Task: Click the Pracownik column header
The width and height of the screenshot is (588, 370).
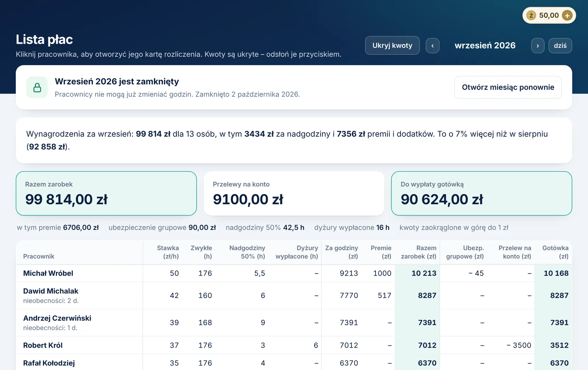Action: (39, 256)
